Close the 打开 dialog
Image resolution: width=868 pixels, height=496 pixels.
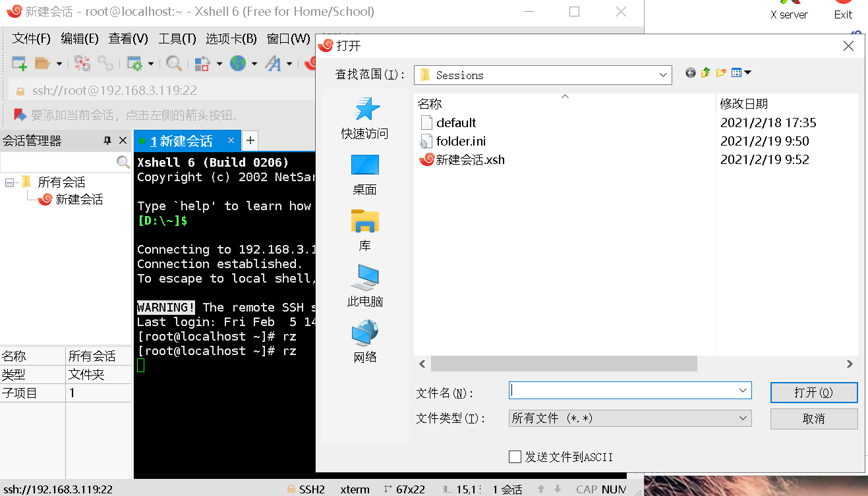coord(849,46)
